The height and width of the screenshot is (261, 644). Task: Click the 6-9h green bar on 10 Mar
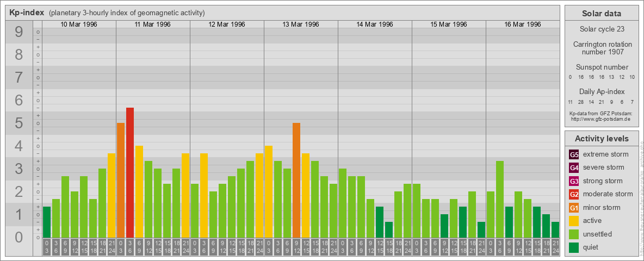(65, 207)
